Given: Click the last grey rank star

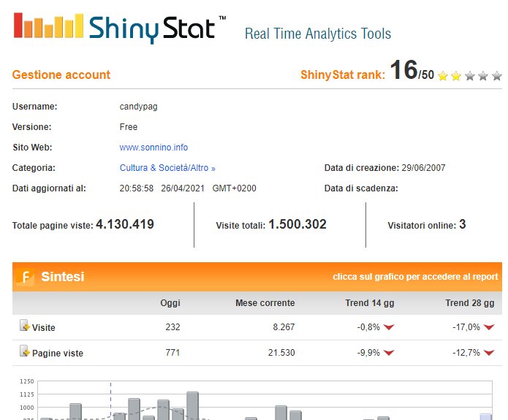Looking at the screenshot, I should click(x=496, y=76).
